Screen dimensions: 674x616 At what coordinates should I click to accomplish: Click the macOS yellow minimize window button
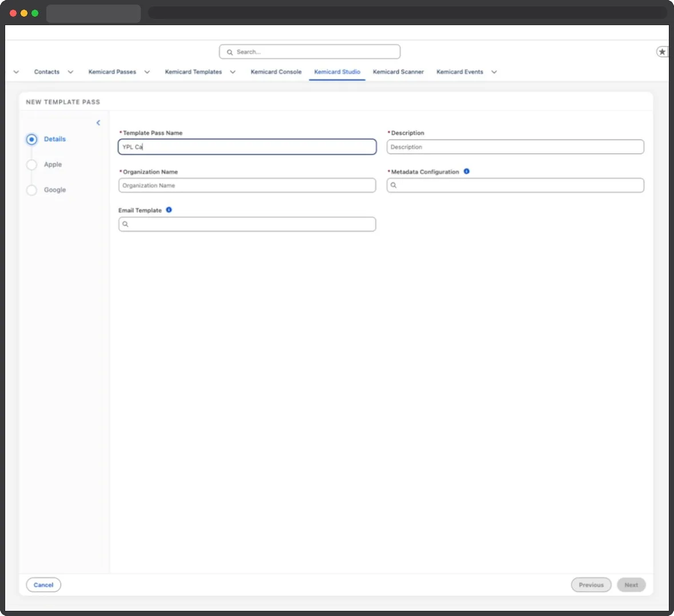pos(24,13)
